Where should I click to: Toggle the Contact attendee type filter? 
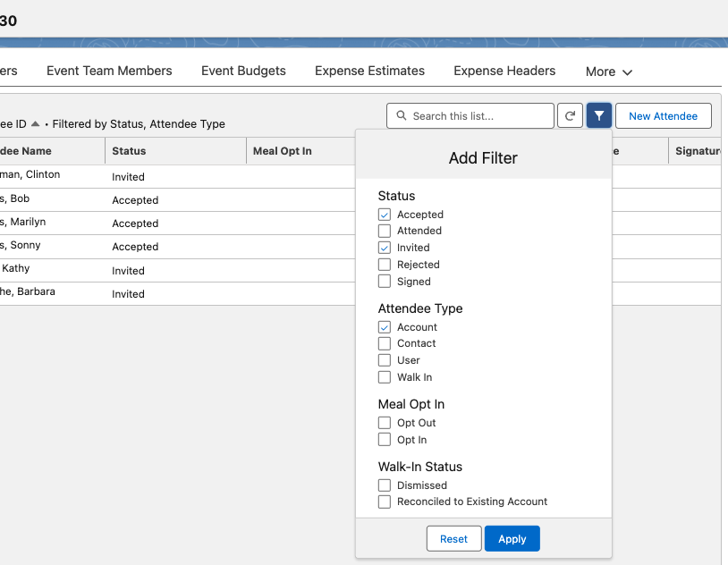point(385,343)
